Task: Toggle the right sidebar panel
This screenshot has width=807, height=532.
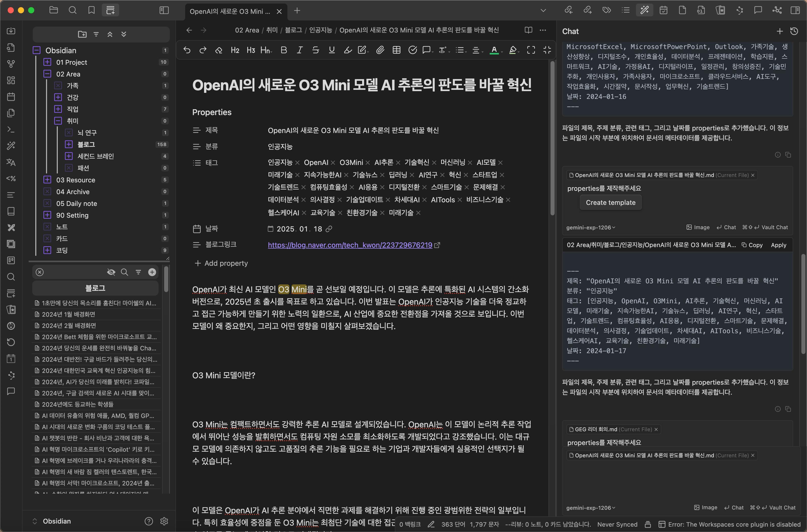Action: pyautogui.click(x=795, y=10)
